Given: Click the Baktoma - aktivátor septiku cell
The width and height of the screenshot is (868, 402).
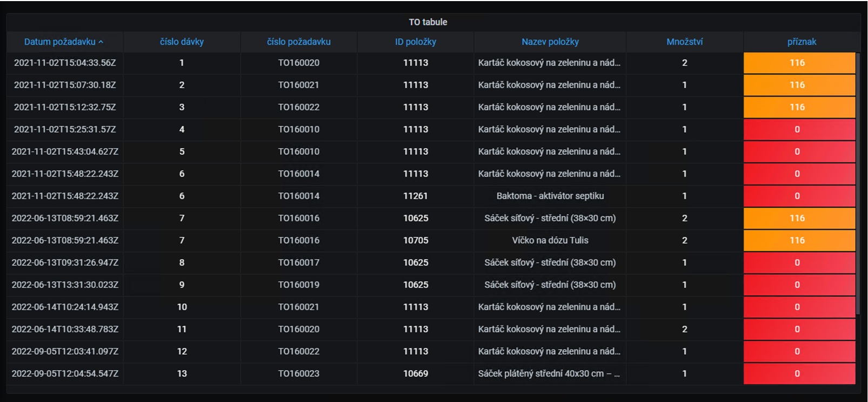Looking at the screenshot, I should [x=550, y=196].
